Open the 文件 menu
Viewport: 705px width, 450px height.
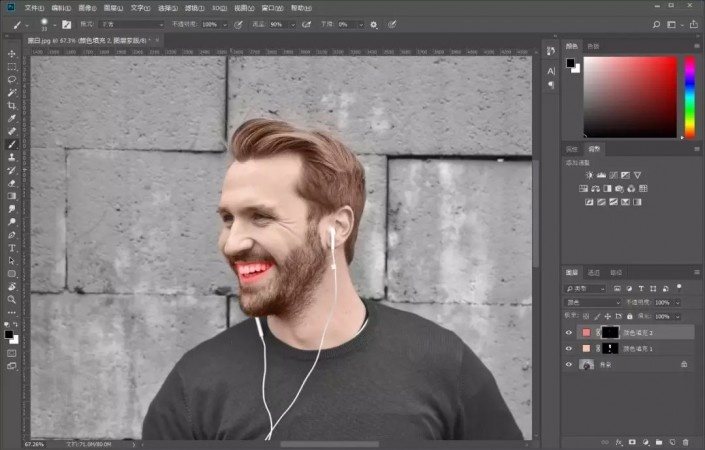(35, 8)
